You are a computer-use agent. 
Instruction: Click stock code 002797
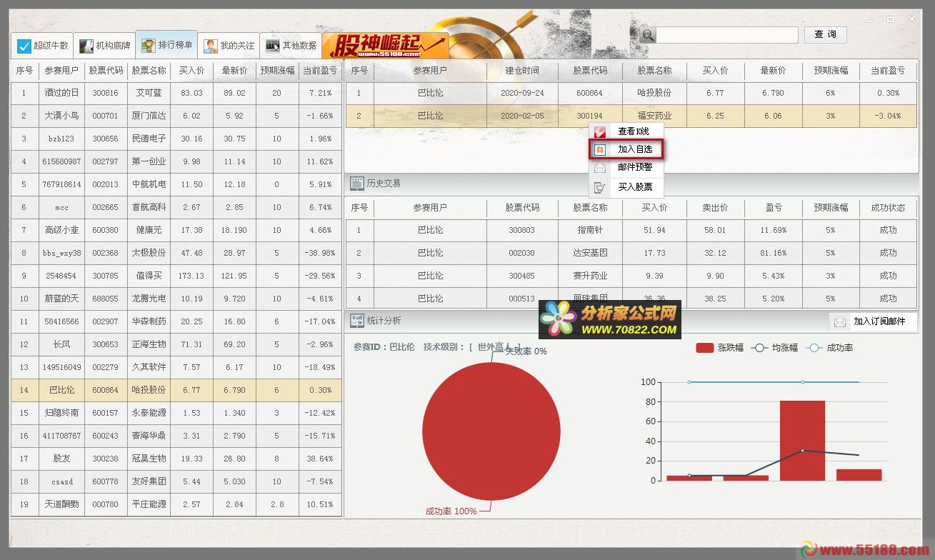(105, 161)
